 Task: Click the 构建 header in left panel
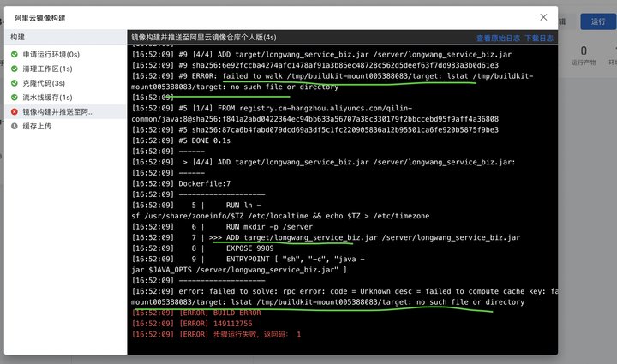click(17, 37)
